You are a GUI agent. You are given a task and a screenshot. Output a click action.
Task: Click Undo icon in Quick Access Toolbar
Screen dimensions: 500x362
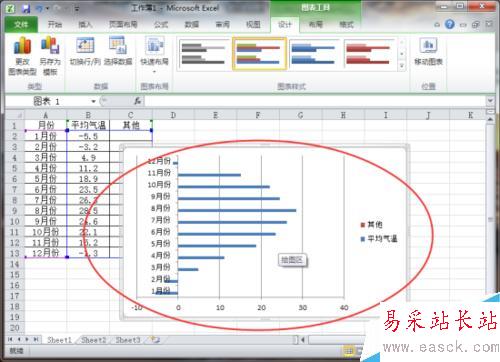[39, 8]
